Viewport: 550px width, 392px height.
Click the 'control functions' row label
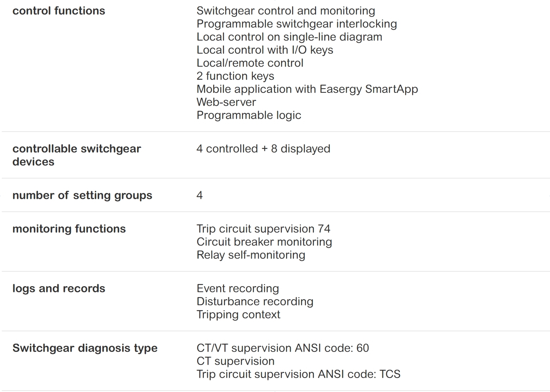coord(59,11)
